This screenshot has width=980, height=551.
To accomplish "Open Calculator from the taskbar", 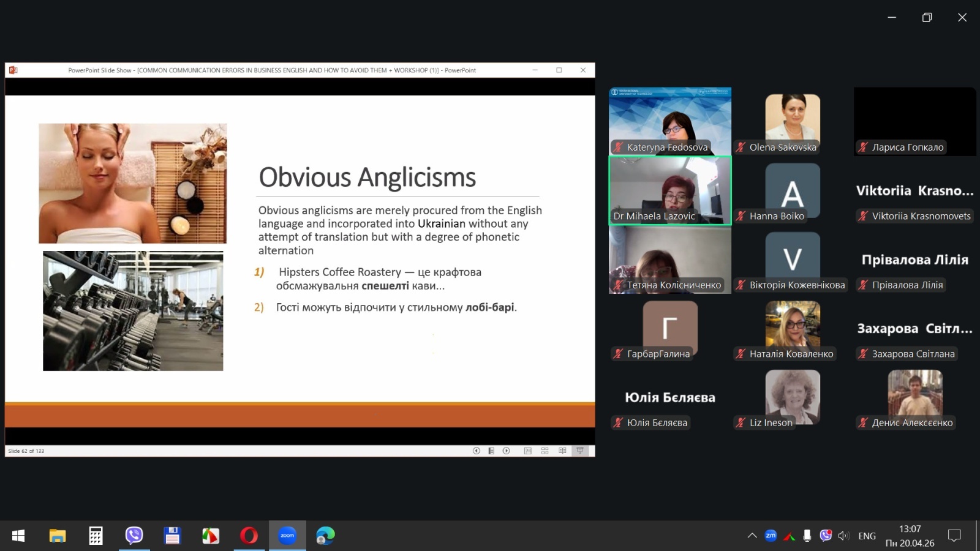I will tap(96, 536).
